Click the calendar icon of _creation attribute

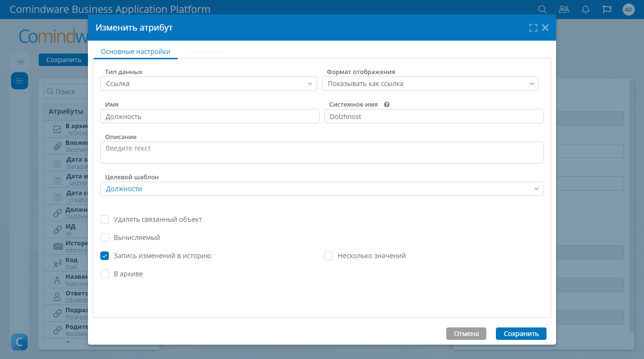57,197
